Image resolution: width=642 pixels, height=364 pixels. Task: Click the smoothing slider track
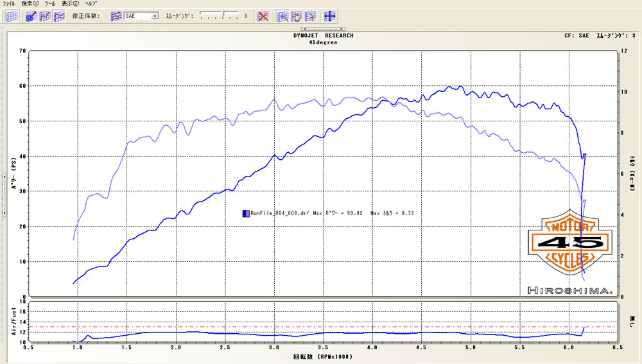click(x=218, y=15)
